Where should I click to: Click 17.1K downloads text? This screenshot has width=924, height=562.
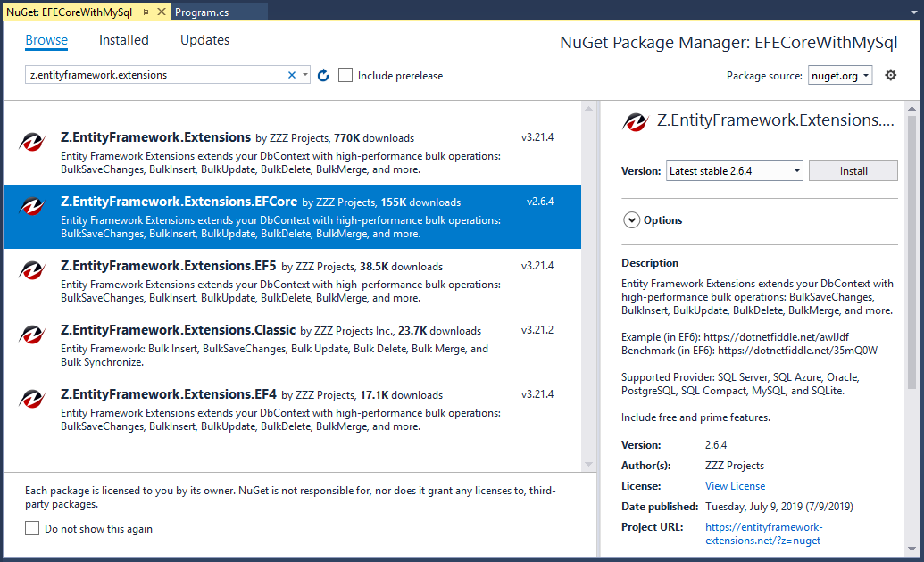click(x=402, y=394)
